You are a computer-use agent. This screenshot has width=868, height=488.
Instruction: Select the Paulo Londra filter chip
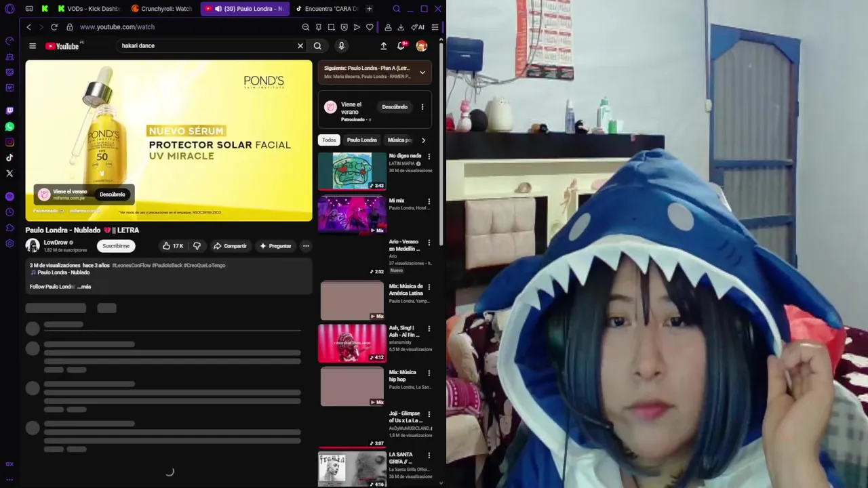(x=362, y=140)
